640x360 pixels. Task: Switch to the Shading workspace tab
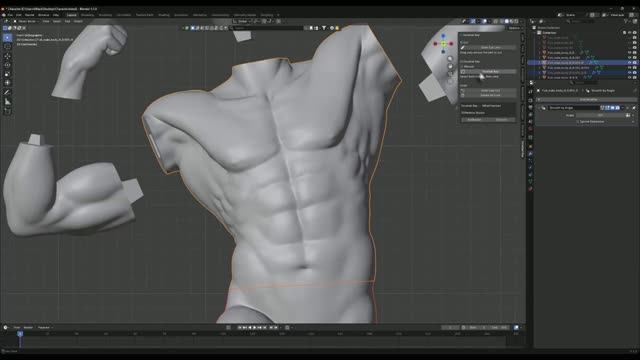point(164,15)
